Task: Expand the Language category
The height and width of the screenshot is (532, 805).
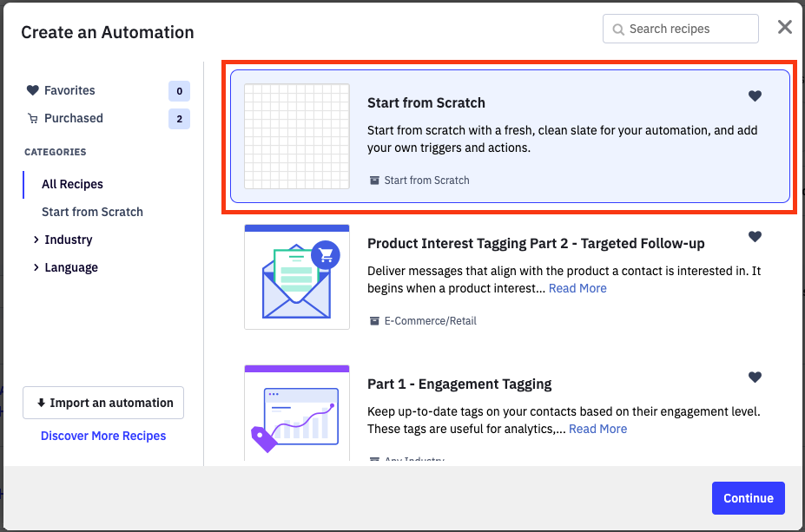Action: [x=36, y=267]
